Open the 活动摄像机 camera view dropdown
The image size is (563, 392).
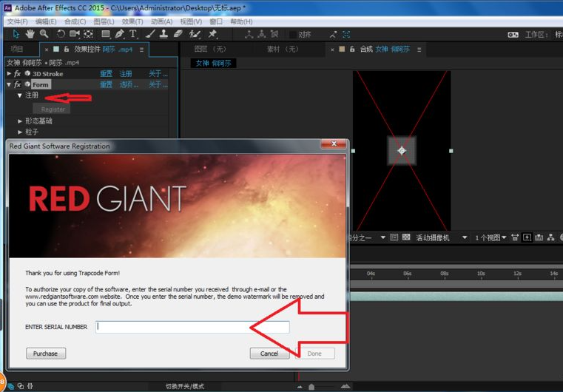click(442, 237)
